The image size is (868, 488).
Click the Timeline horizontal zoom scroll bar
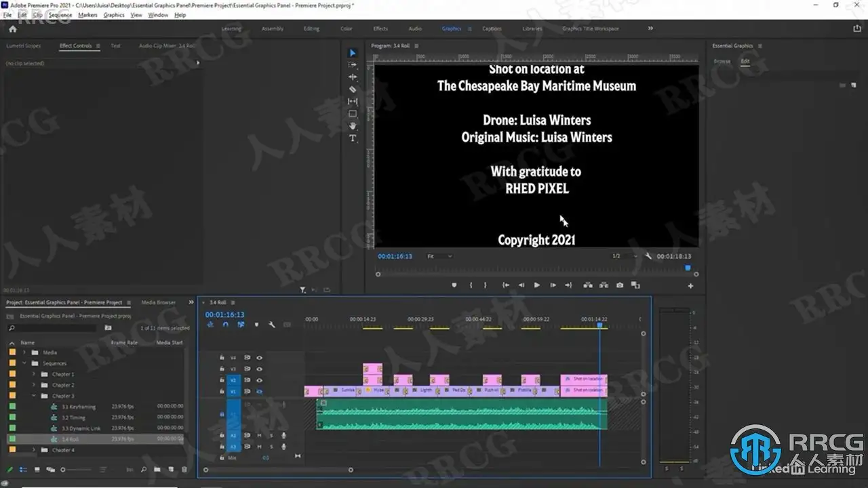[x=277, y=469]
